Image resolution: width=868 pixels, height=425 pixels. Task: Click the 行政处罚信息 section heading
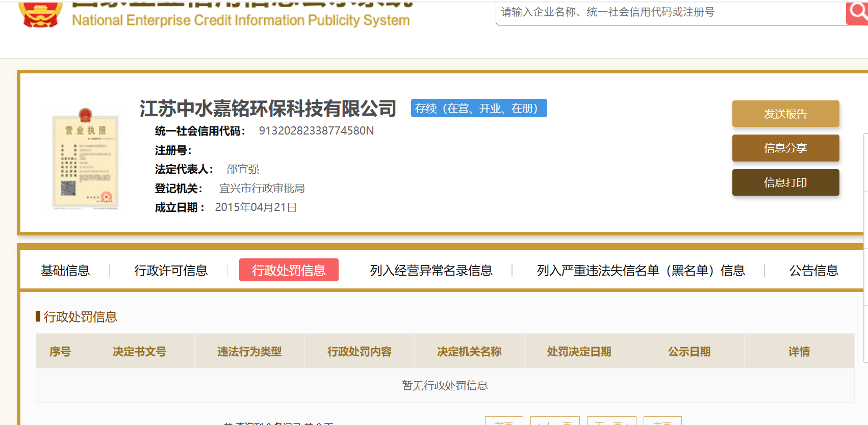click(x=81, y=317)
